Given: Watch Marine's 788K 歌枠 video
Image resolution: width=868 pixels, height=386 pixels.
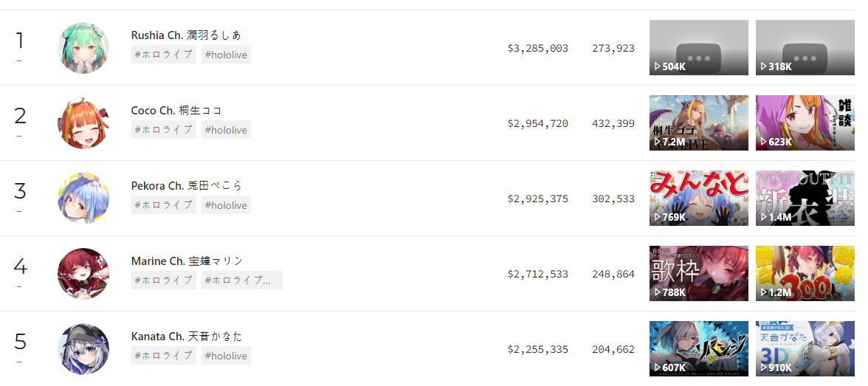Looking at the screenshot, I should [698, 274].
